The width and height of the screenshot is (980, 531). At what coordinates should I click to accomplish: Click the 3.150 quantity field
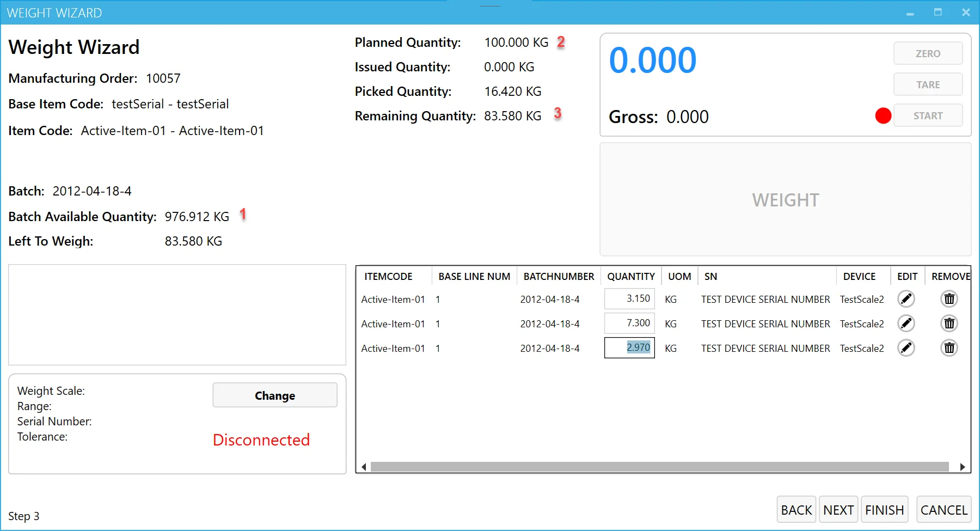[629, 298]
